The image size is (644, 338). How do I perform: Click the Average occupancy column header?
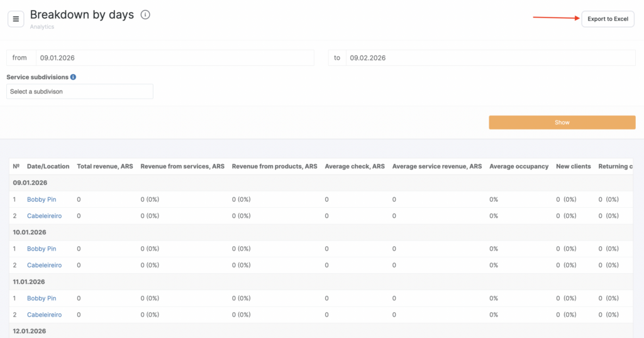tap(519, 166)
